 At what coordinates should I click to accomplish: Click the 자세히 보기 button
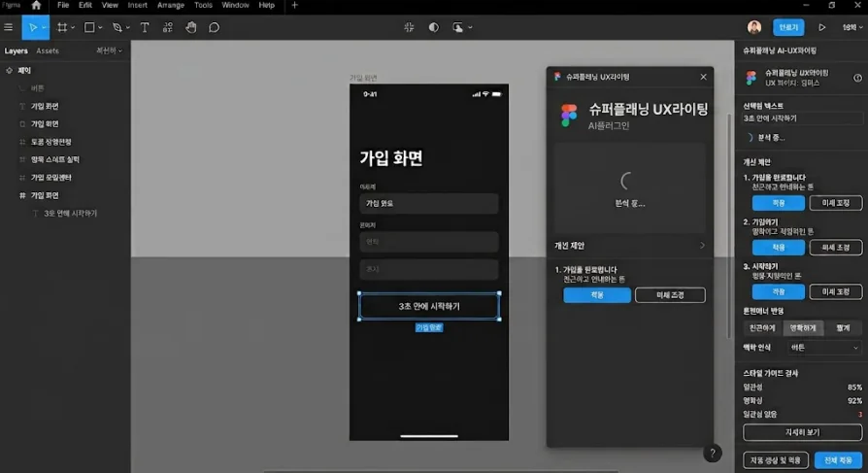[x=802, y=432]
